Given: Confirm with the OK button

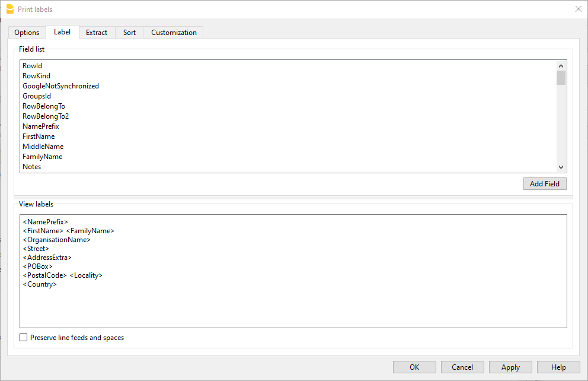Looking at the screenshot, I should tap(414, 367).
